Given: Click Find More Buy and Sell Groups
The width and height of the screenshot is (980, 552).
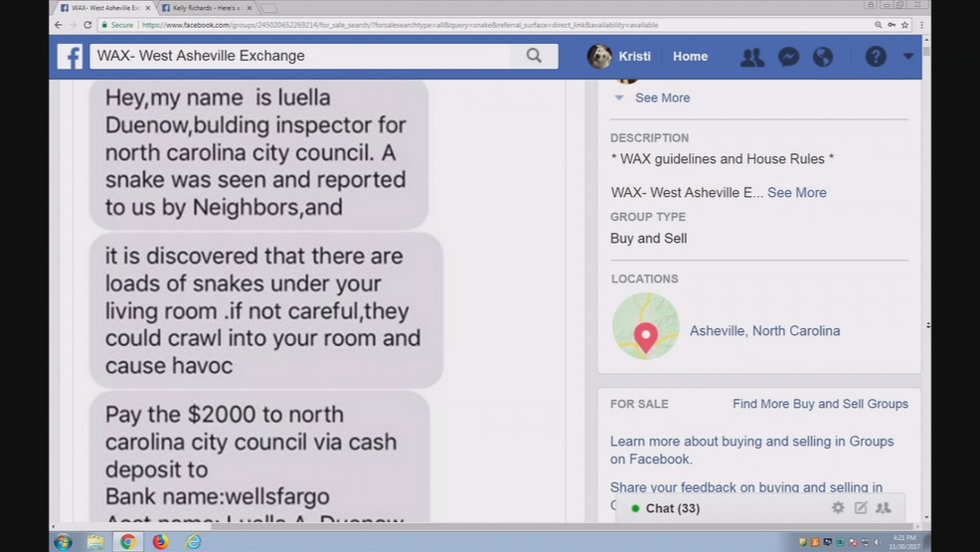Looking at the screenshot, I should click(820, 404).
